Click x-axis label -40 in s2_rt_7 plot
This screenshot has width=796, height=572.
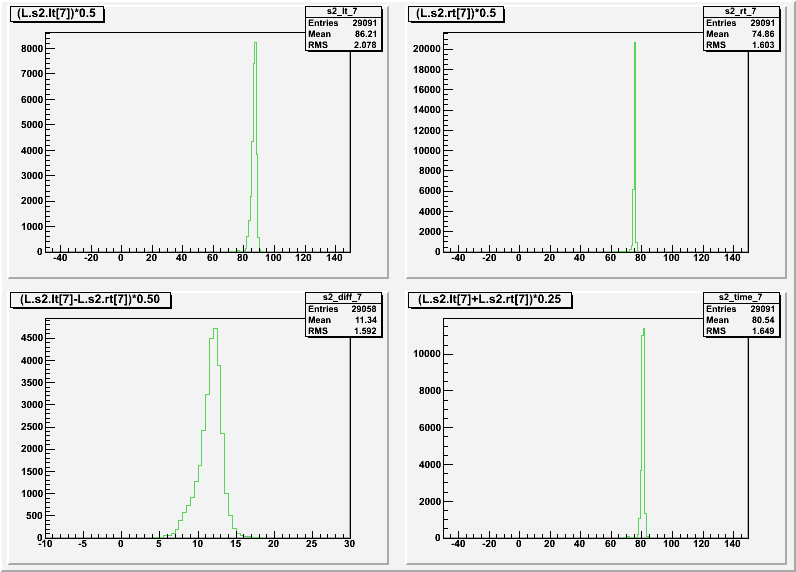pos(458,258)
